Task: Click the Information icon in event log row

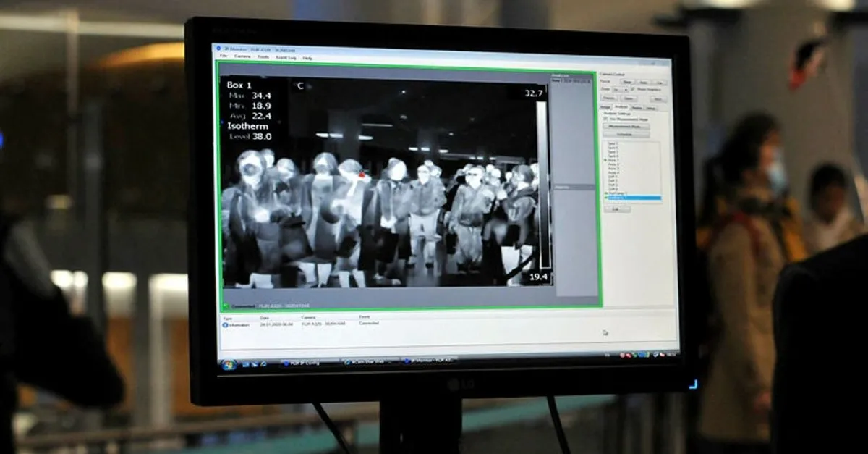Action: (x=226, y=324)
